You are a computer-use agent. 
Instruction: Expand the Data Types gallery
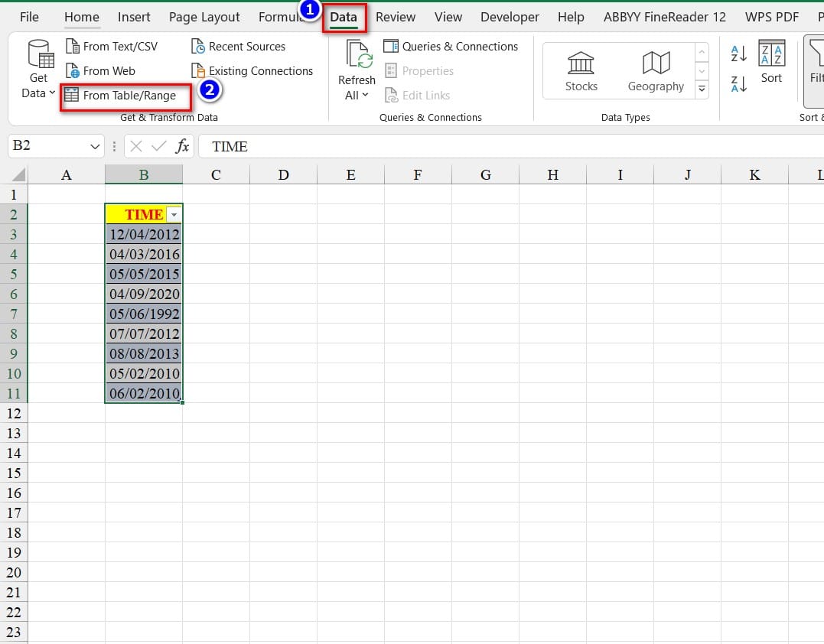pos(702,89)
